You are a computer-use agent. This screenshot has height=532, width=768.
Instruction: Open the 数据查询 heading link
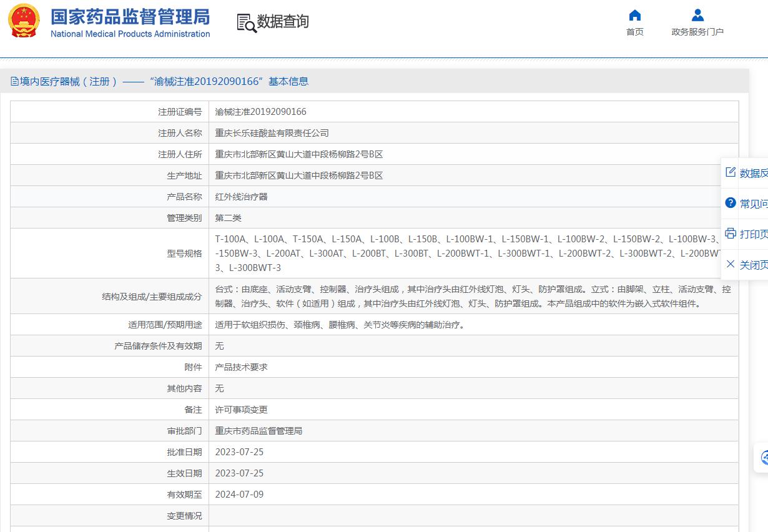pos(283,22)
